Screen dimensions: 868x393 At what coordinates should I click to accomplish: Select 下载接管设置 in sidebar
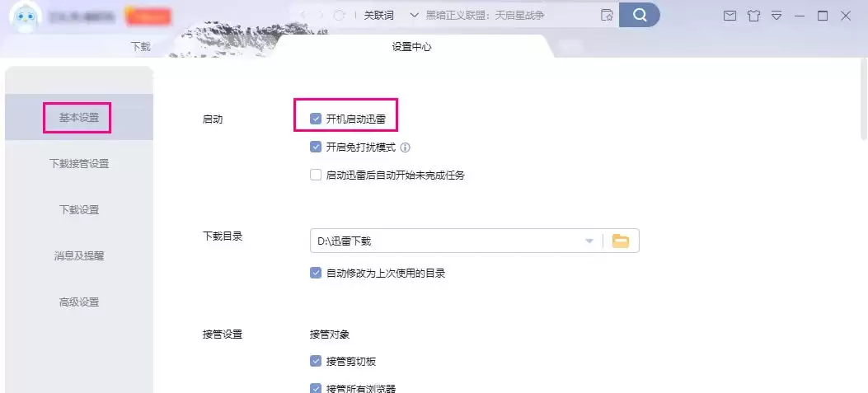coord(79,163)
